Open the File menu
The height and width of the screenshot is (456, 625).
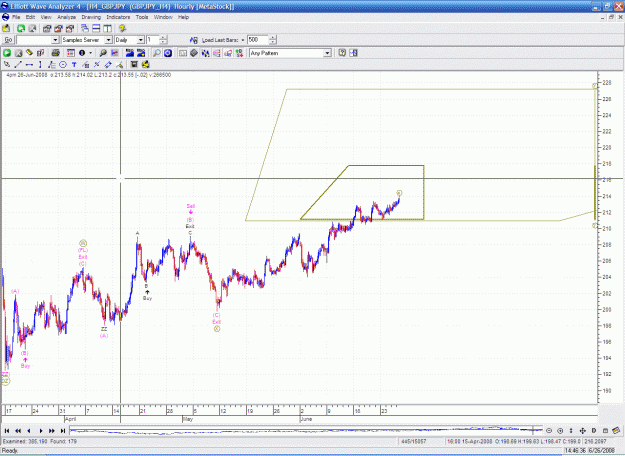pos(16,17)
